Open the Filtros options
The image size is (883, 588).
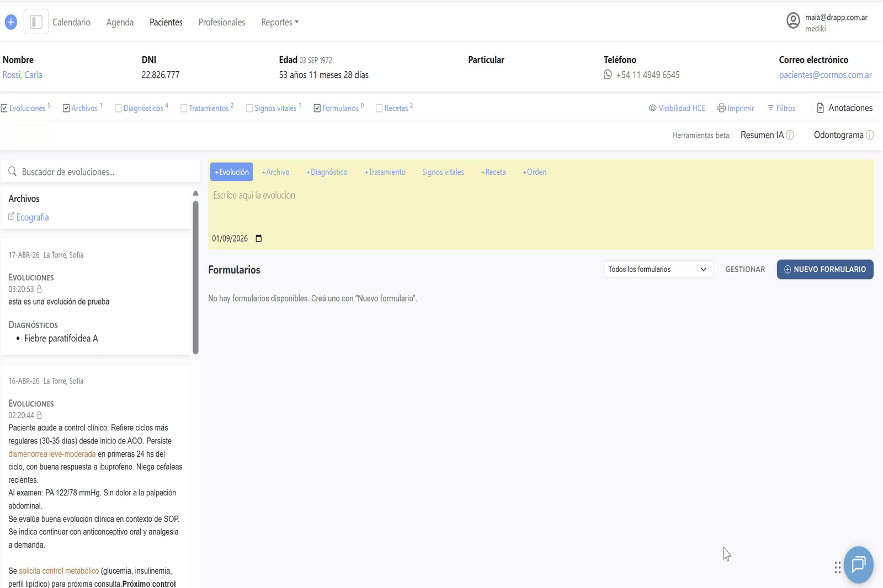781,108
